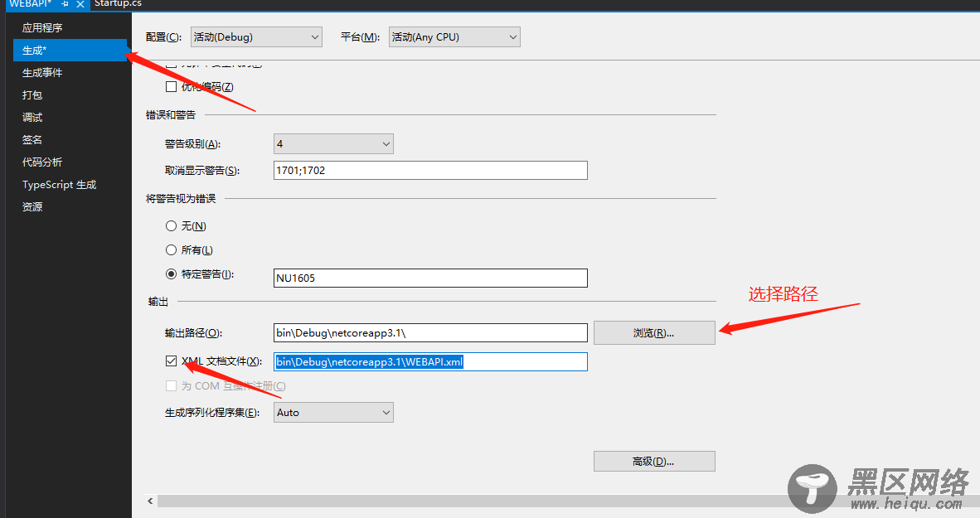Pin the WEBAPI tab
The height and width of the screenshot is (518, 980).
[65, 4]
